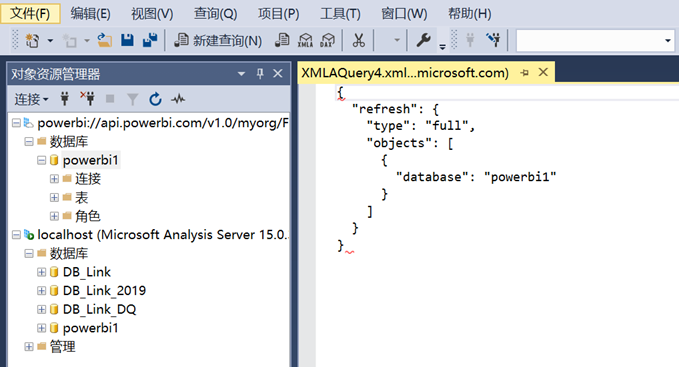Select the 管理 tree item

[x=62, y=347]
